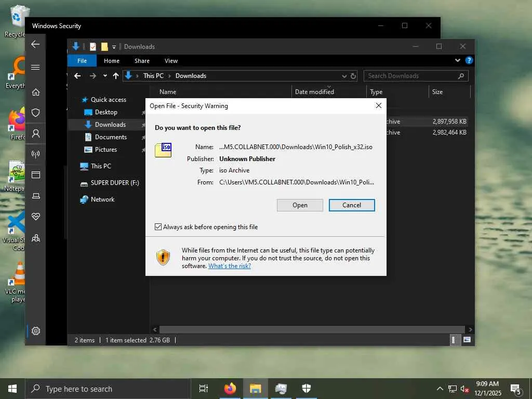Click Explorer Properties quick access icon
Screen dimensions: 532x399
[x=92, y=47]
